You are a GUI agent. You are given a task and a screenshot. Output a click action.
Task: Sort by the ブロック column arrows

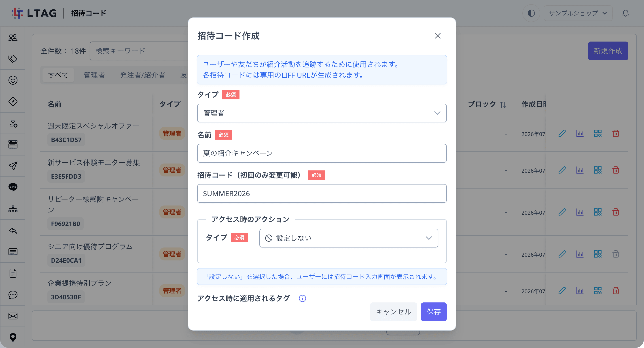coord(503,104)
